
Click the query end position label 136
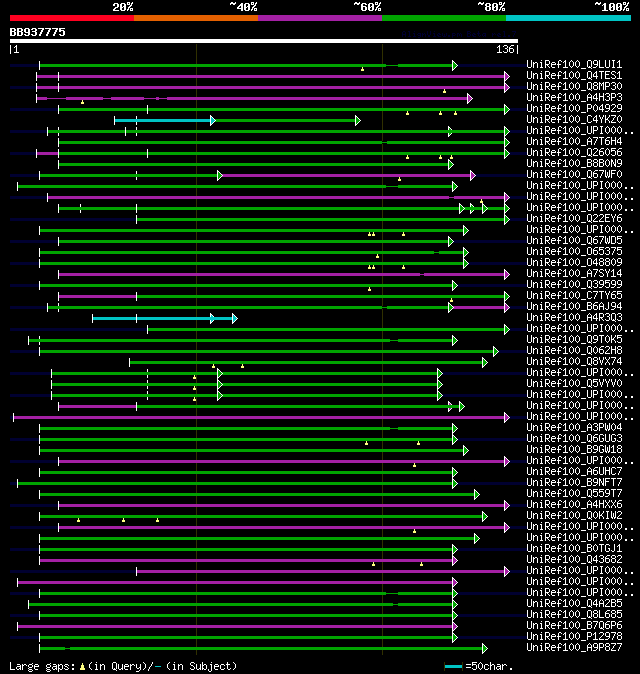point(505,49)
